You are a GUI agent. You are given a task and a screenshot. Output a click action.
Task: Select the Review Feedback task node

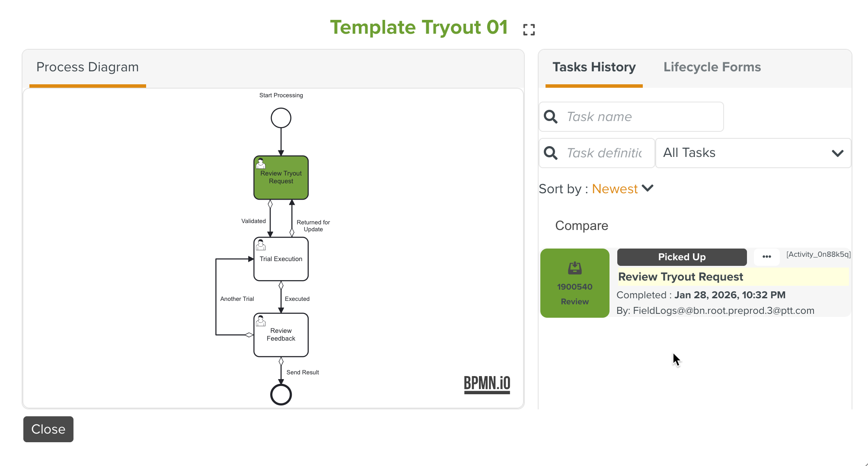tap(281, 335)
